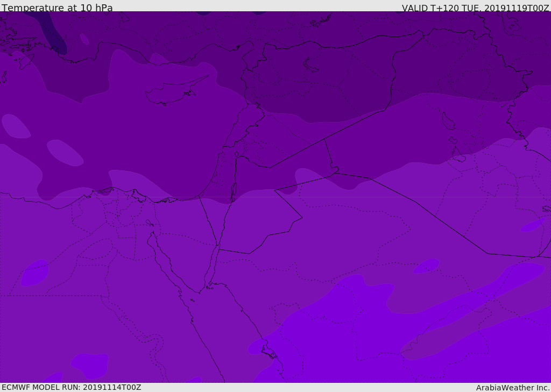Click the small light oval southwest of Cyprus
Screen dimensions: 551x392
click(65, 152)
